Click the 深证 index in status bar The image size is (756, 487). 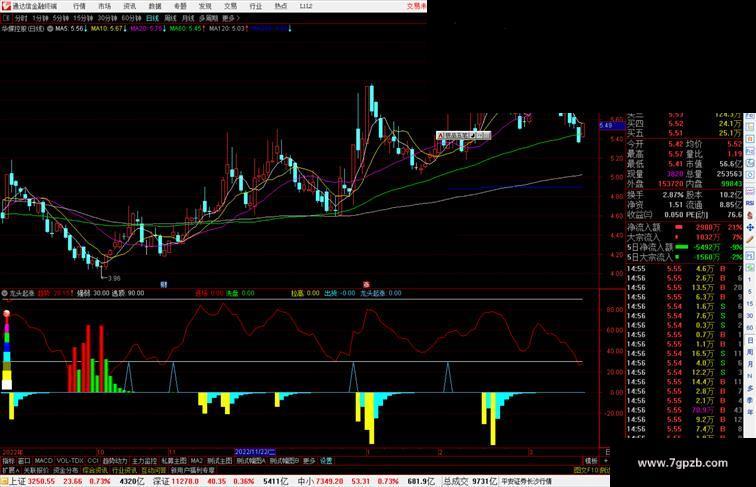tap(162, 481)
